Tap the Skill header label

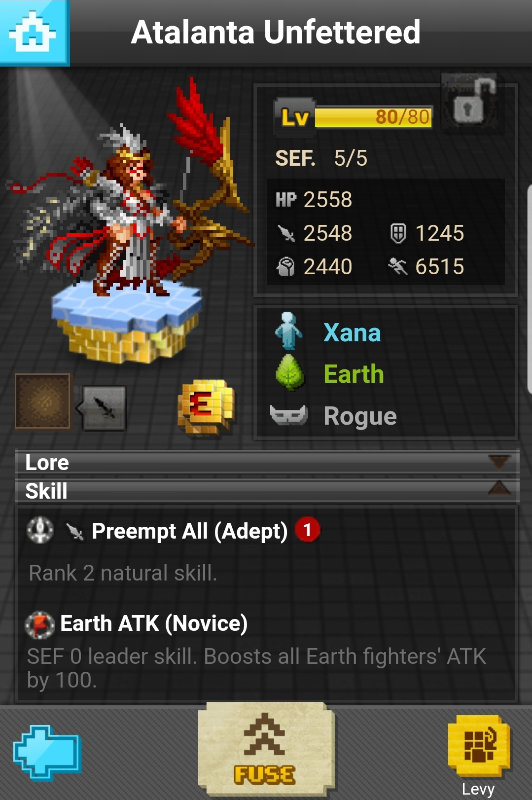click(x=46, y=491)
